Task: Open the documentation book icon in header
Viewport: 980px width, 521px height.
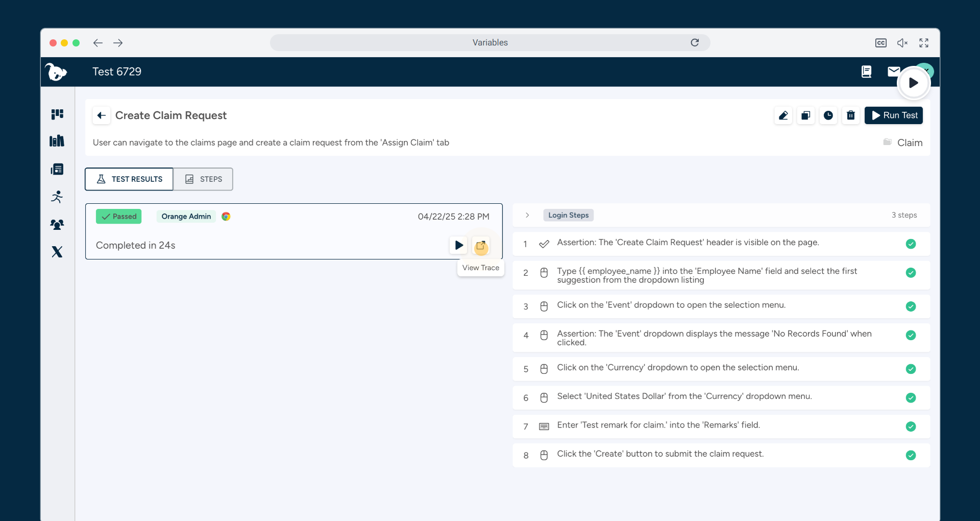Action: click(x=866, y=72)
